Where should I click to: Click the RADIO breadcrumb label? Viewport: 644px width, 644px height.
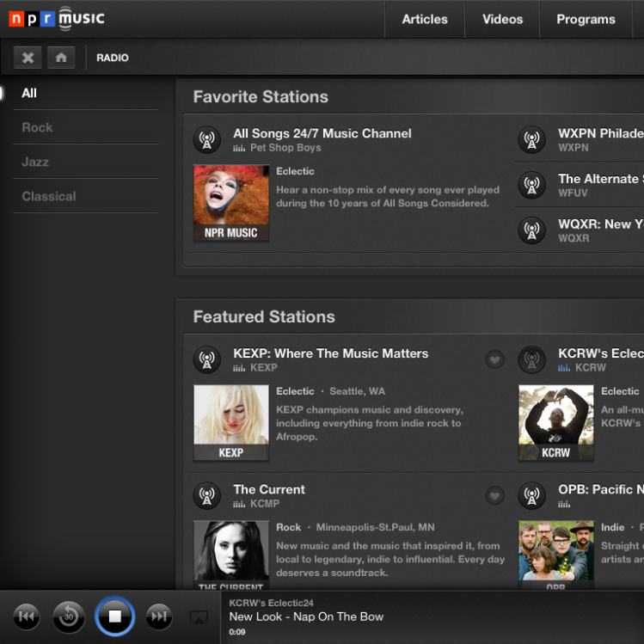(113, 58)
